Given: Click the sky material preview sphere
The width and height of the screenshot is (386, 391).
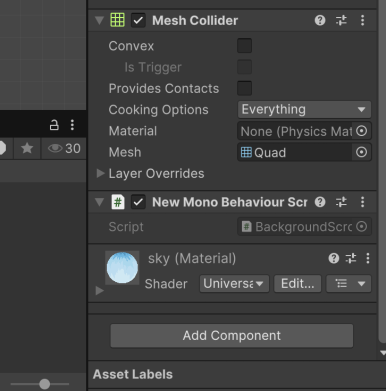Looking at the screenshot, I should coord(122,268).
